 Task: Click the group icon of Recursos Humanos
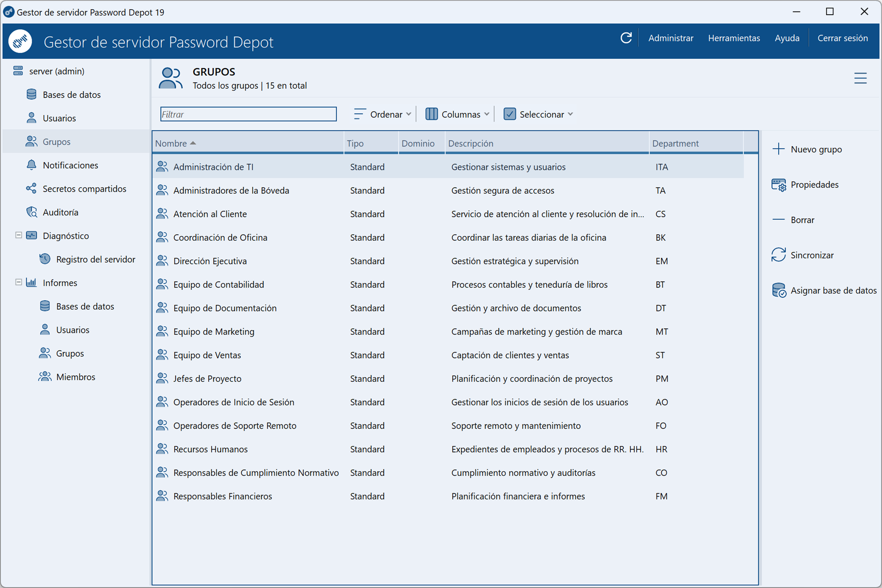[x=162, y=449]
